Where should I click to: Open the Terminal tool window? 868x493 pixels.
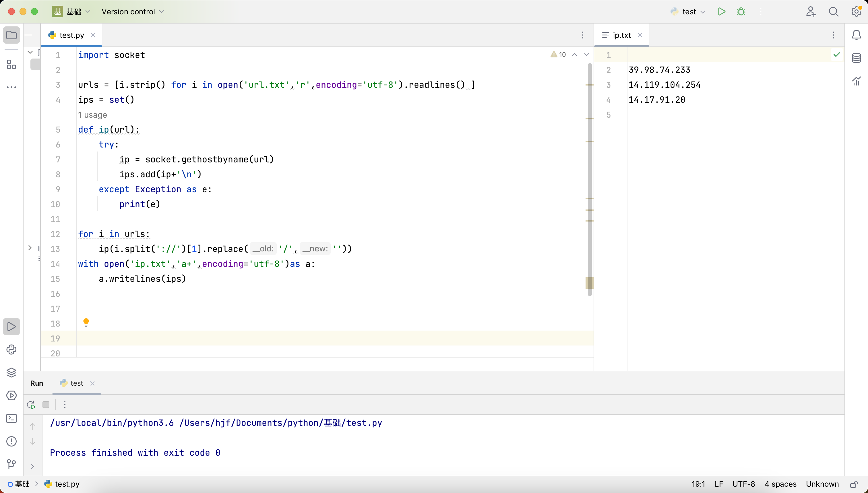click(11, 418)
